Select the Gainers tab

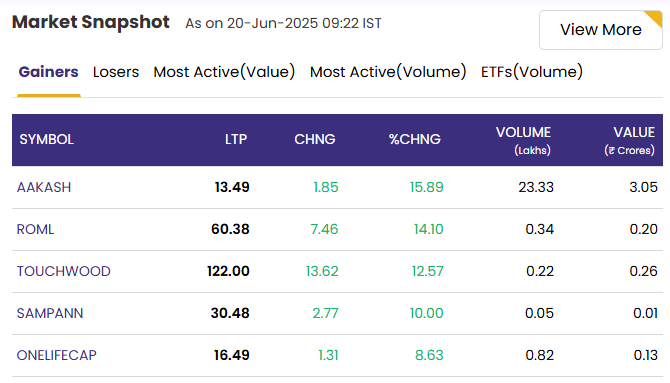[49, 72]
